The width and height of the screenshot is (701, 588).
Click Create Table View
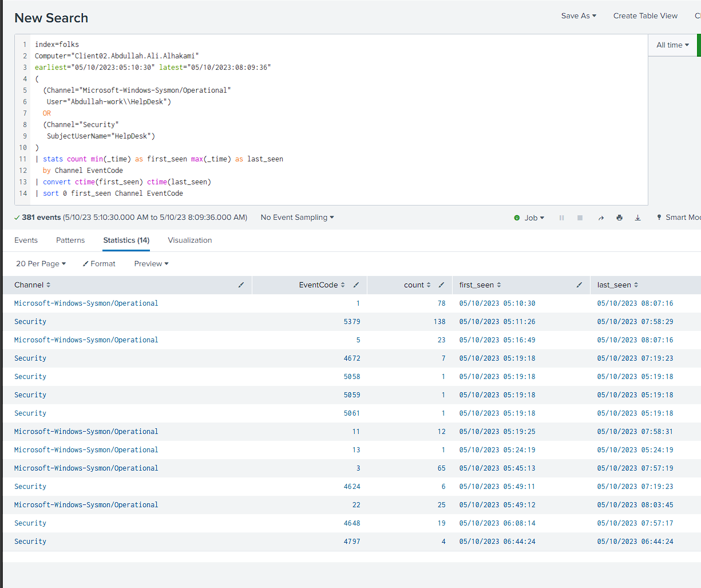coord(645,16)
